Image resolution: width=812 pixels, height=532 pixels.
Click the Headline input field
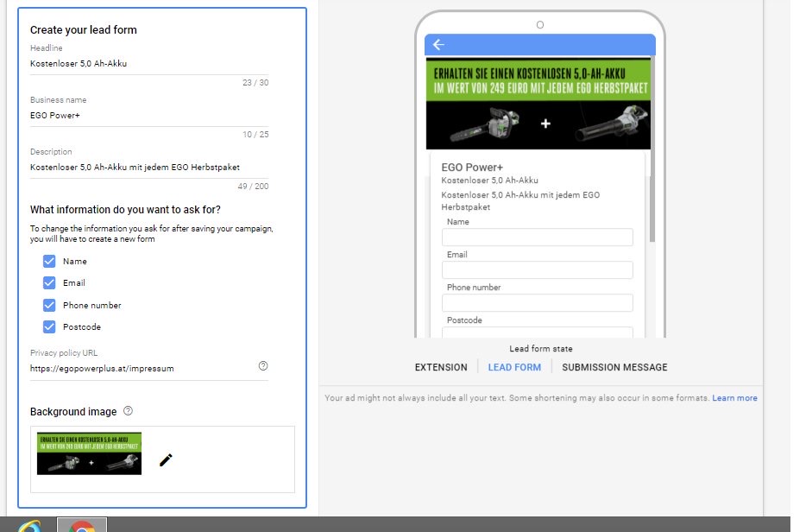[x=148, y=64]
